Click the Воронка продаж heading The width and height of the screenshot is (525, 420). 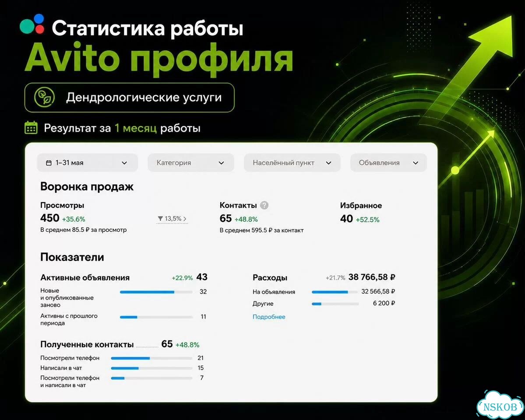[x=87, y=186]
